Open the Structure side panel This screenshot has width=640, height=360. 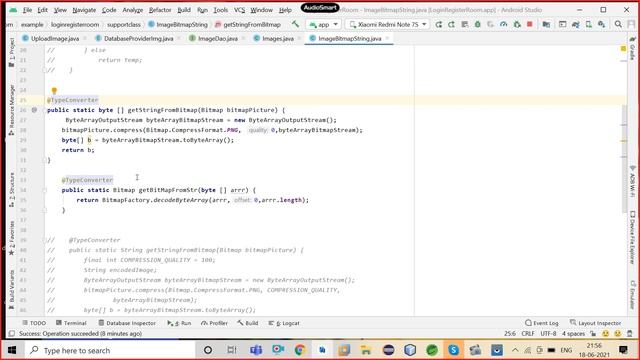tap(11, 189)
